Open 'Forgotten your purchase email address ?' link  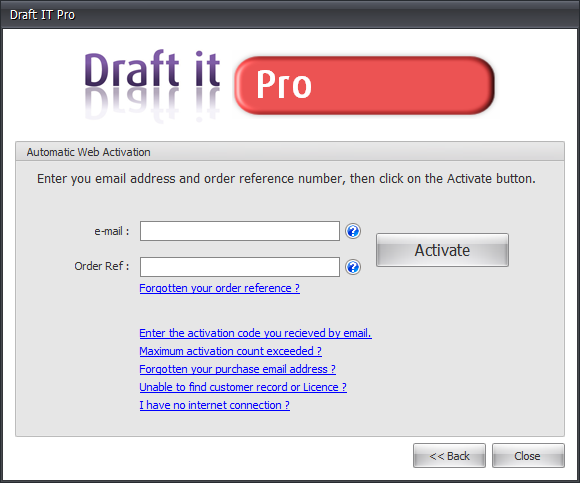click(x=237, y=369)
